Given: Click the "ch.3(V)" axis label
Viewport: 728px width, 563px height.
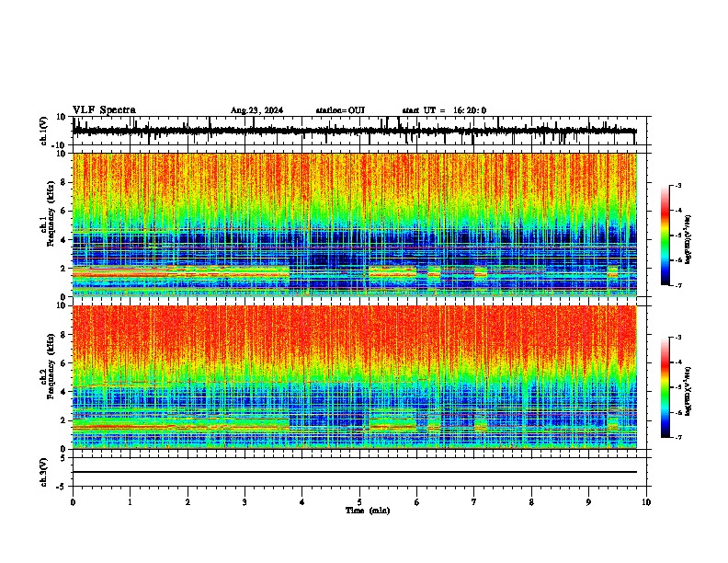Looking at the screenshot, I should point(44,472).
